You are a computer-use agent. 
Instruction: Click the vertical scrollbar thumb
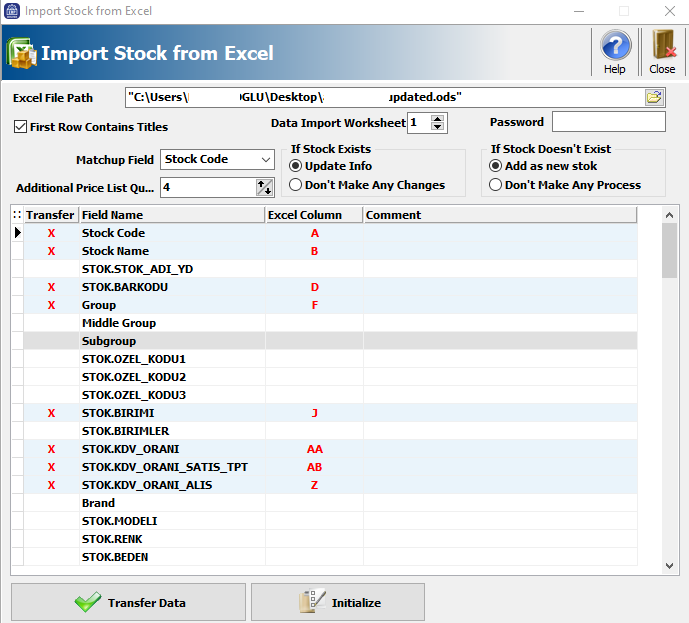(669, 250)
